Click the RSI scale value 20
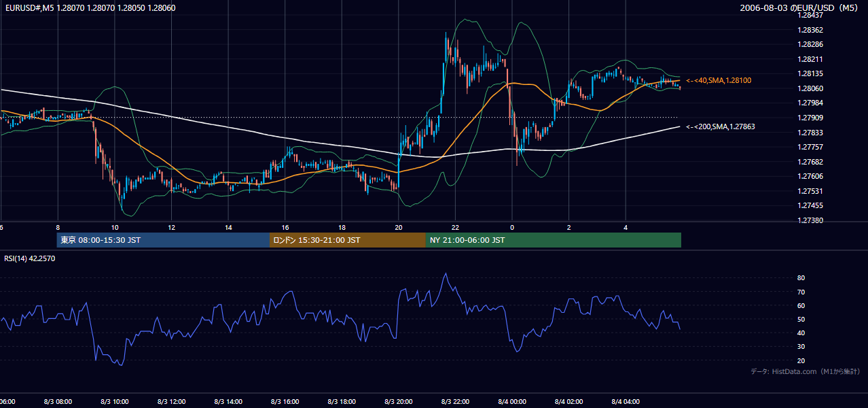The width and height of the screenshot is (868, 408). point(801,360)
